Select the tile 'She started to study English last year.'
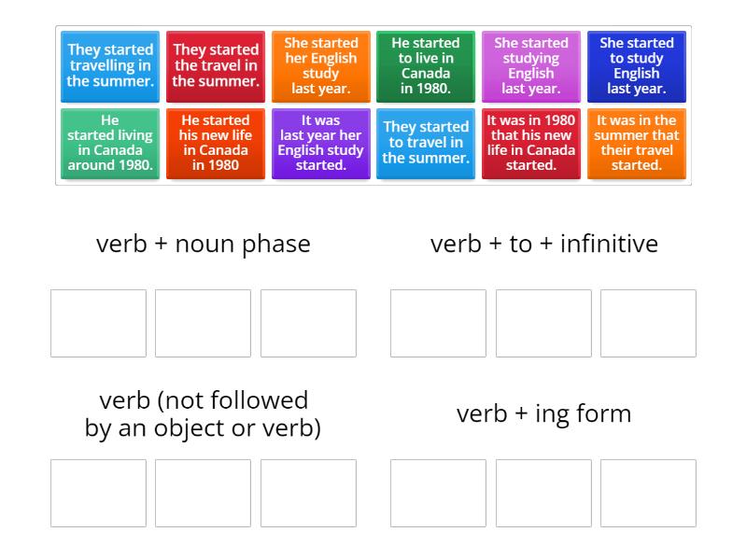 tap(637, 66)
